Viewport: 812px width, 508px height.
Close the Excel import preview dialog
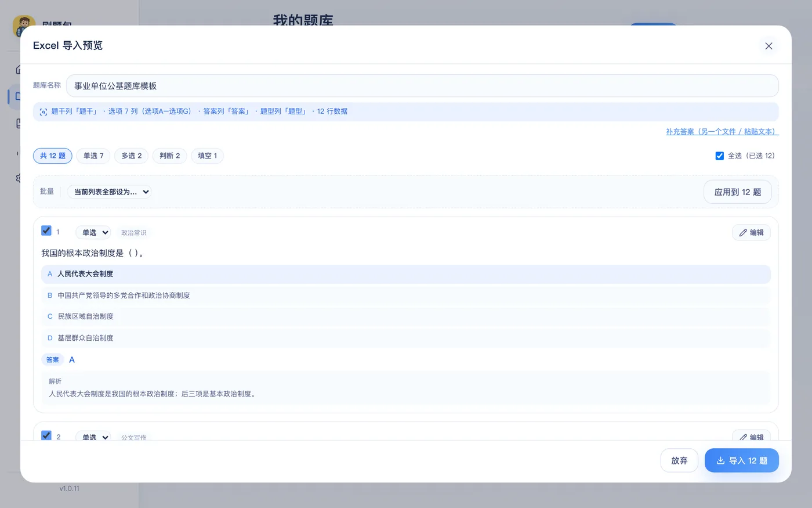[x=768, y=46]
